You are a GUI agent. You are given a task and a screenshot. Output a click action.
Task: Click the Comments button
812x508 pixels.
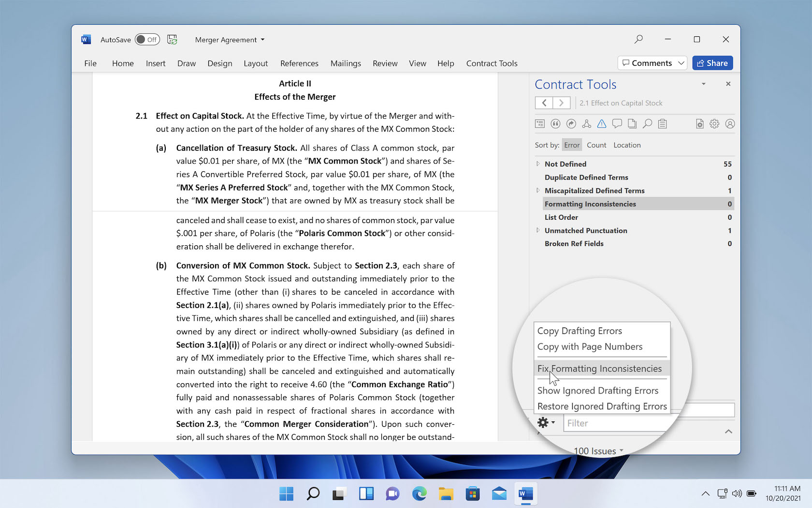[647, 63]
